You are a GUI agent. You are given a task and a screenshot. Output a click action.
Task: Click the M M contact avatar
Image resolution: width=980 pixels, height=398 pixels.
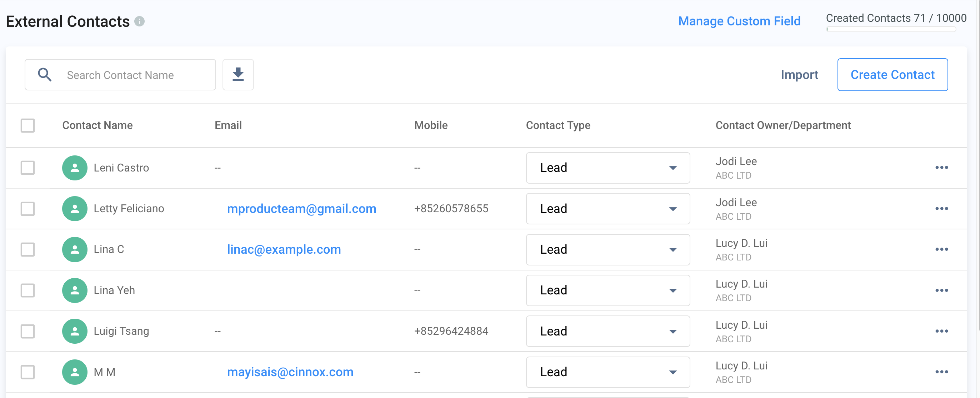[75, 372]
